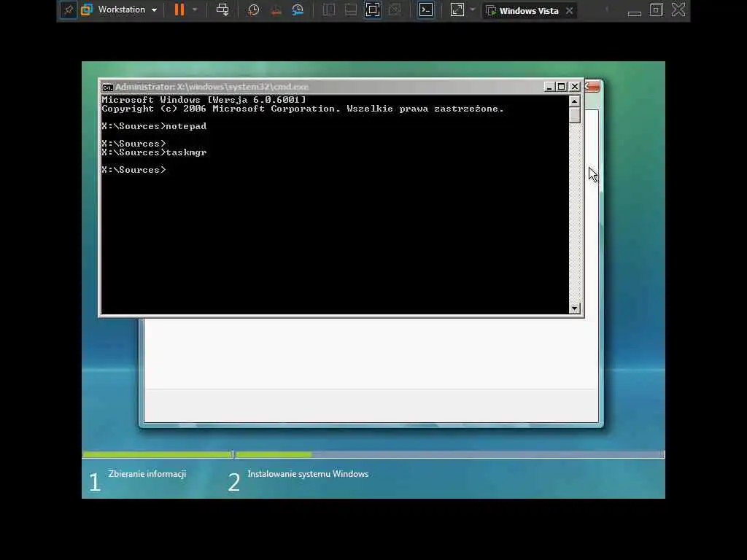Viewport: 747px width, 560px height.
Task: Click the second installation progress bar
Action: 449,455
